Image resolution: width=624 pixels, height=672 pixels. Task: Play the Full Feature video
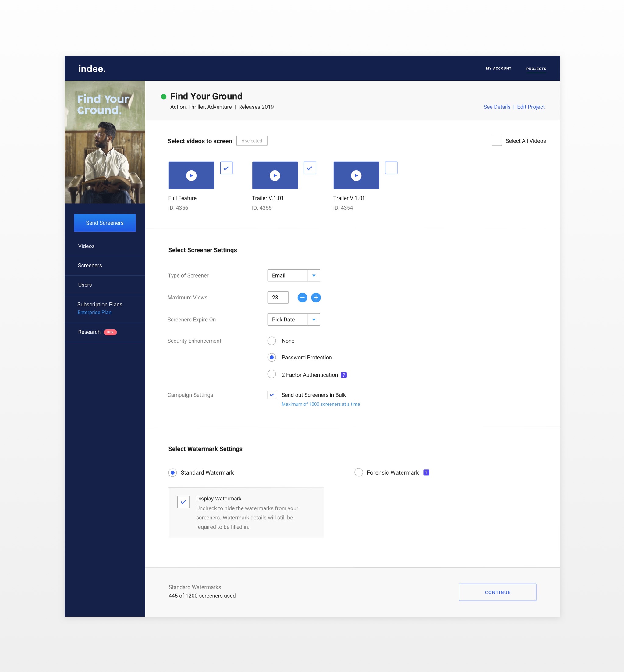tap(191, 175)
